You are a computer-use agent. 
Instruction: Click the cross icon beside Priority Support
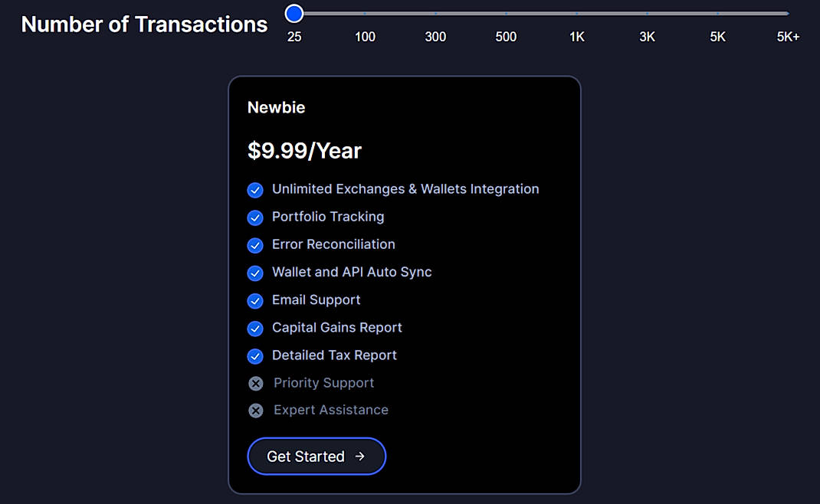click(x=255, y=383)
